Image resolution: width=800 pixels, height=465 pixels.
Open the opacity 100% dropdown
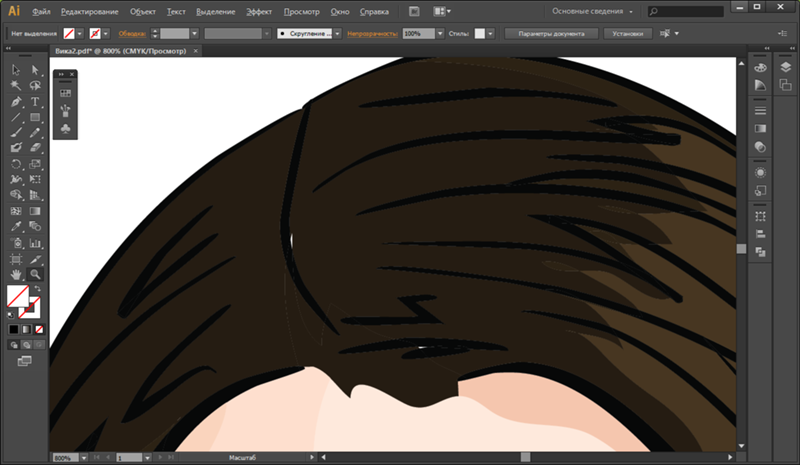(x=442, y=33)
